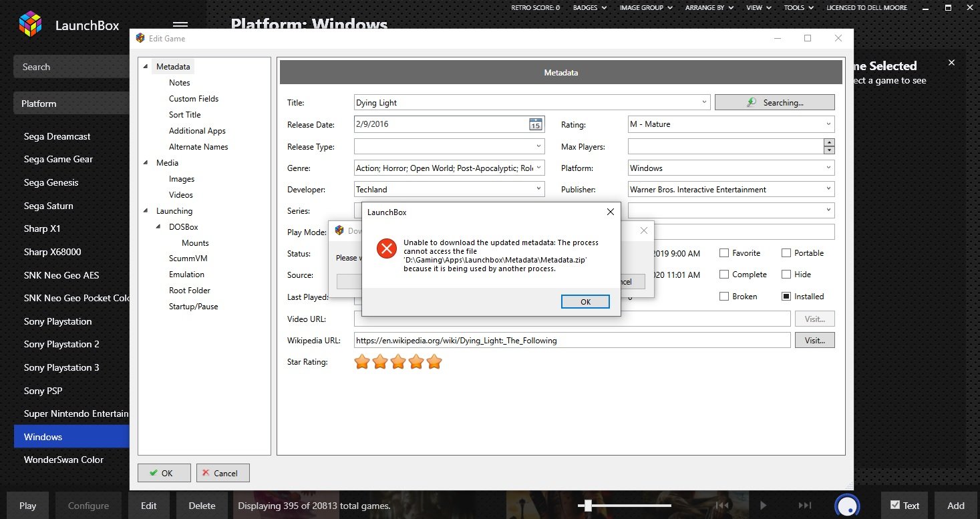Click the skip previous playback icon

[722, 506]
